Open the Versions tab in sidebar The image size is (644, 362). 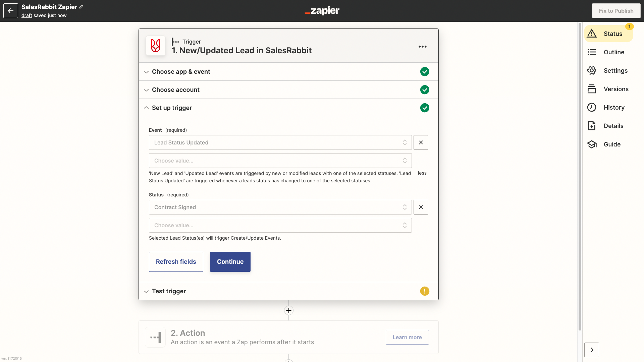pyautogui.click(x=608, y=89)
